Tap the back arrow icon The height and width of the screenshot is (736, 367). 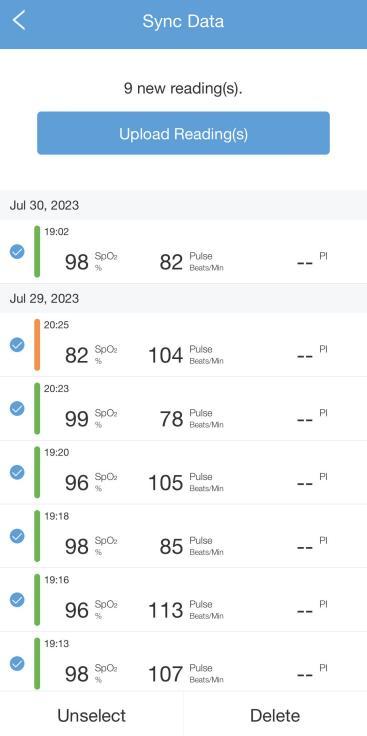(19, 21)
